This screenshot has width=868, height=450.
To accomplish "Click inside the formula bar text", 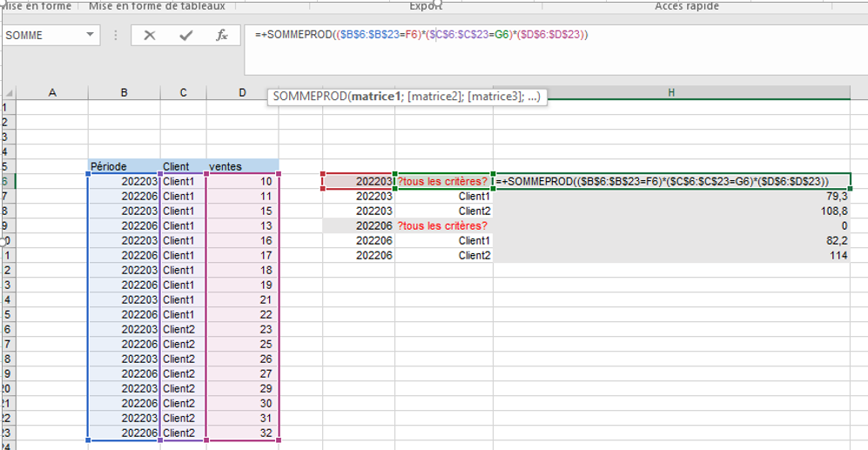I will point(421,34).
